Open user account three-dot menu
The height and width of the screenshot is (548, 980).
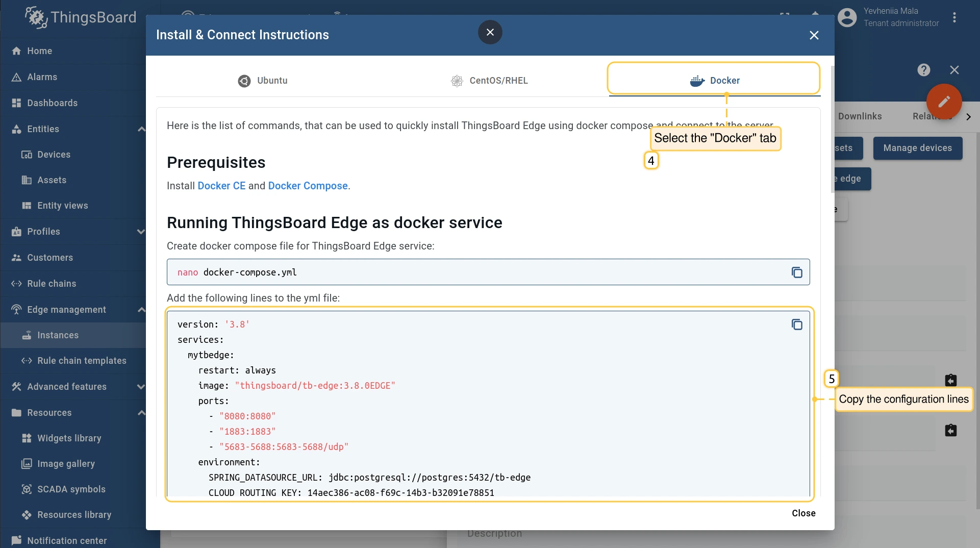pyautogui.click(x=954, y=18)
